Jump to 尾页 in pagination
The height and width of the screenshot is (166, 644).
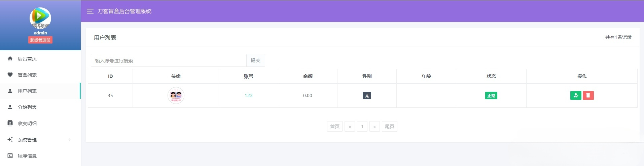coord(389,127)
